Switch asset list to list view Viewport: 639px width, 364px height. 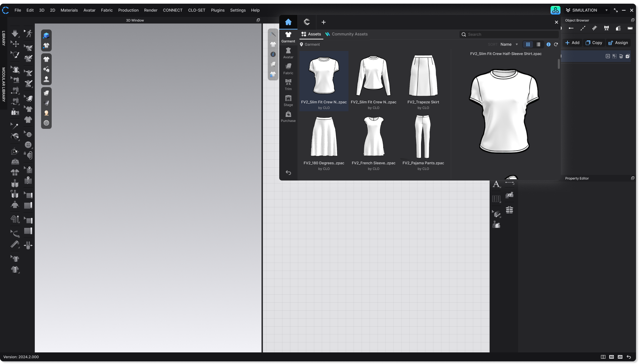(539, 44)
